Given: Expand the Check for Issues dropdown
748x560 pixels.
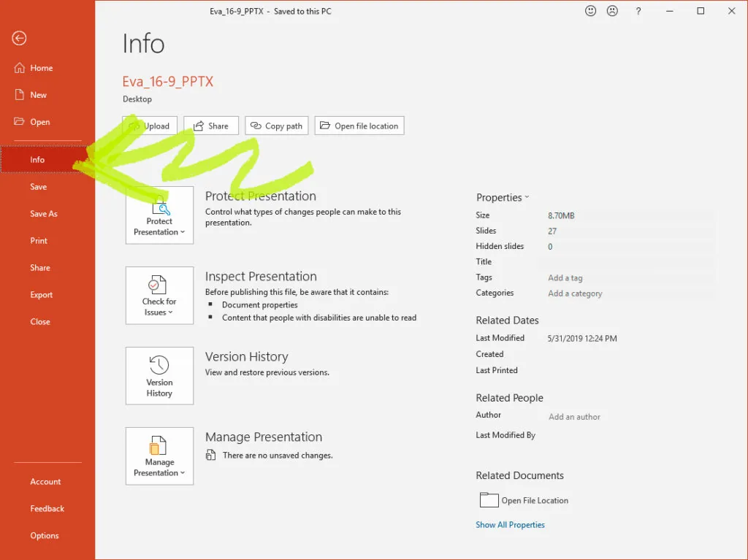Looking at the screenshot, I should (159, 296).
